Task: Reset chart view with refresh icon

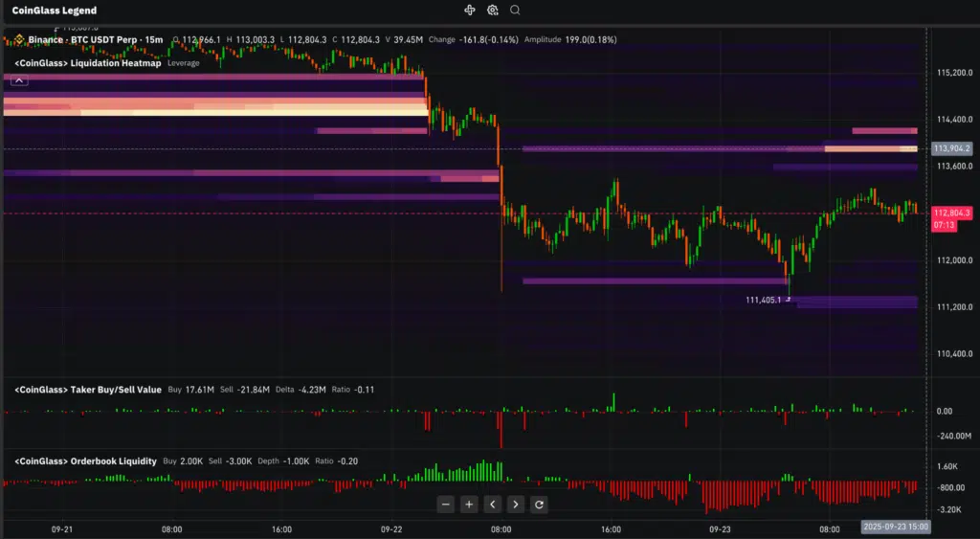Action: click(x=539, y=505)
